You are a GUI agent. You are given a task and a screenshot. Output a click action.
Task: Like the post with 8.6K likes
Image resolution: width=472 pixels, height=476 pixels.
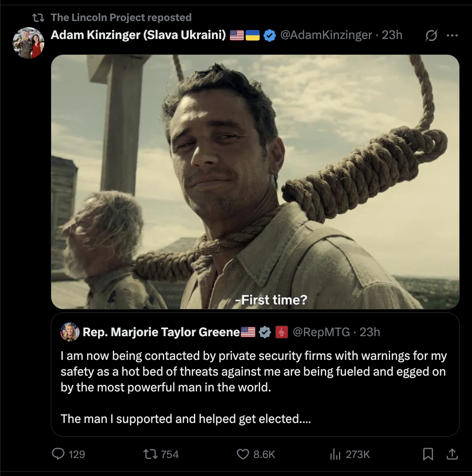click(243, 454)
